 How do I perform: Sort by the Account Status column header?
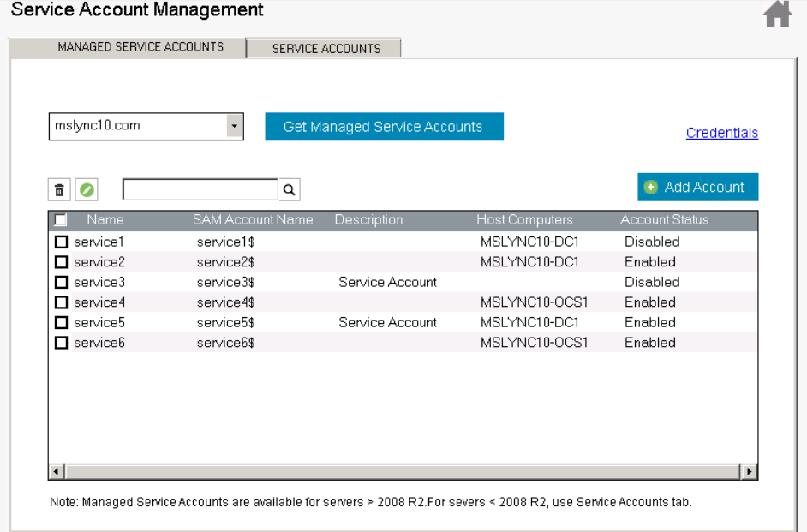point(664,220)
